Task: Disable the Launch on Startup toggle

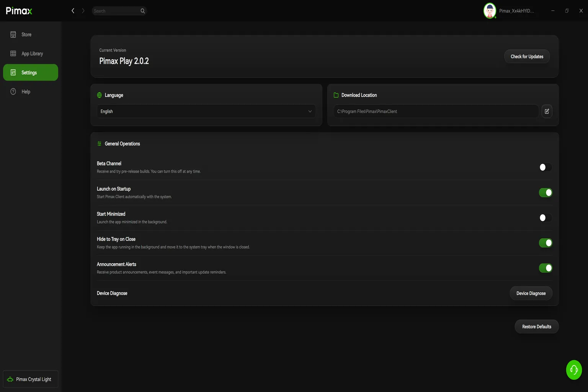Action: coord(546,193)
